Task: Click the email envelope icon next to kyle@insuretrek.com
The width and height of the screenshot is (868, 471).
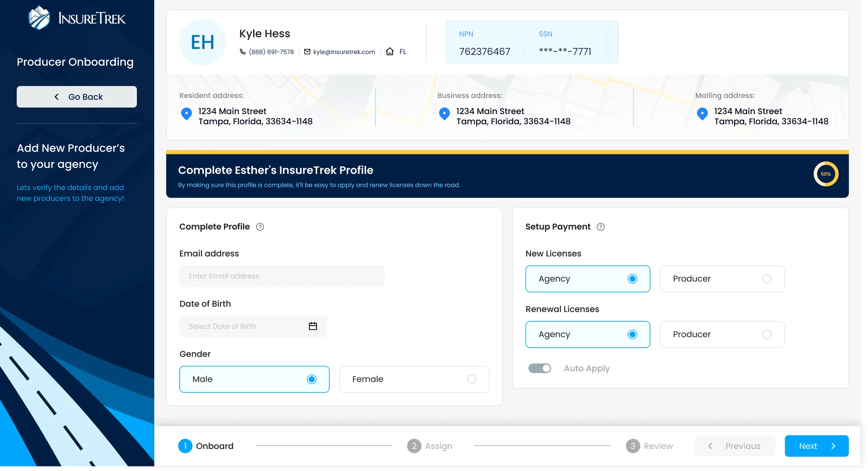Action: [307, 51]
